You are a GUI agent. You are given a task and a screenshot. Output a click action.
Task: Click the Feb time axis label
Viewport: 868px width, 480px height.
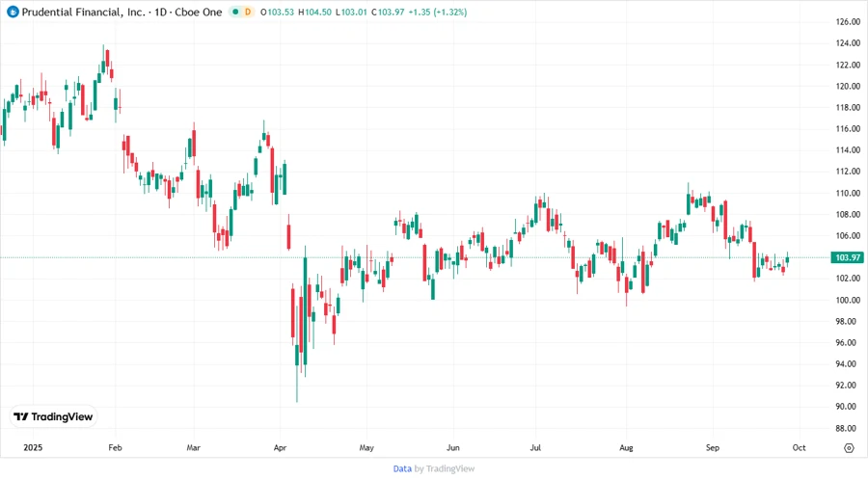click(x=115, y=447)
